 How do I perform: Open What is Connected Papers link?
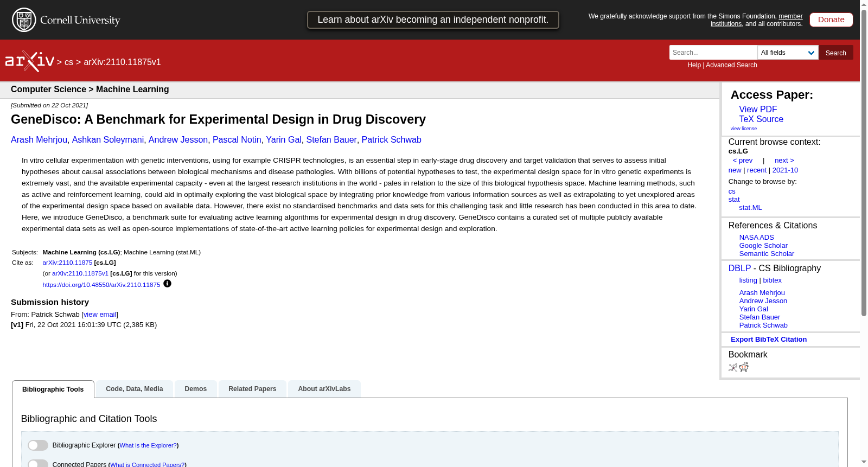click(x=148, y=464)
